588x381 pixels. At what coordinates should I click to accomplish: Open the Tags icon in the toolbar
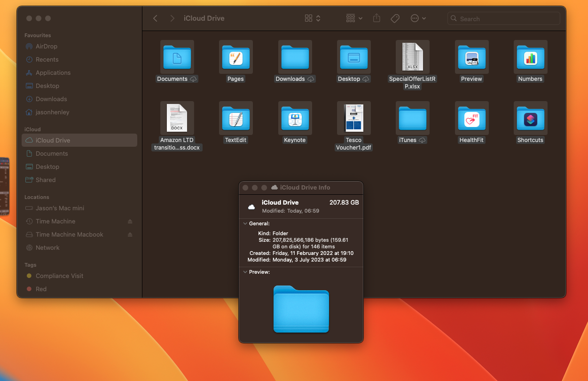click(395, 18)
